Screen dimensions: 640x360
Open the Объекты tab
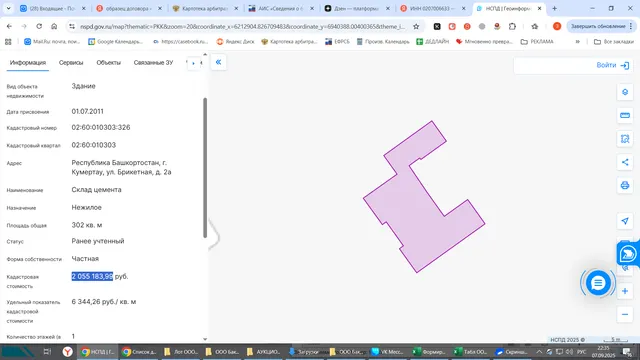coord(109,62)
